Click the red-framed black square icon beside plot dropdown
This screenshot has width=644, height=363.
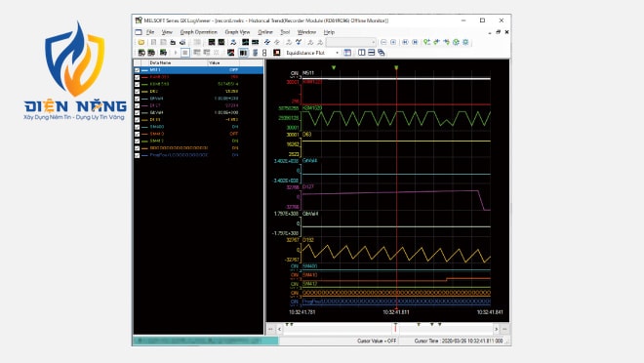277,53
